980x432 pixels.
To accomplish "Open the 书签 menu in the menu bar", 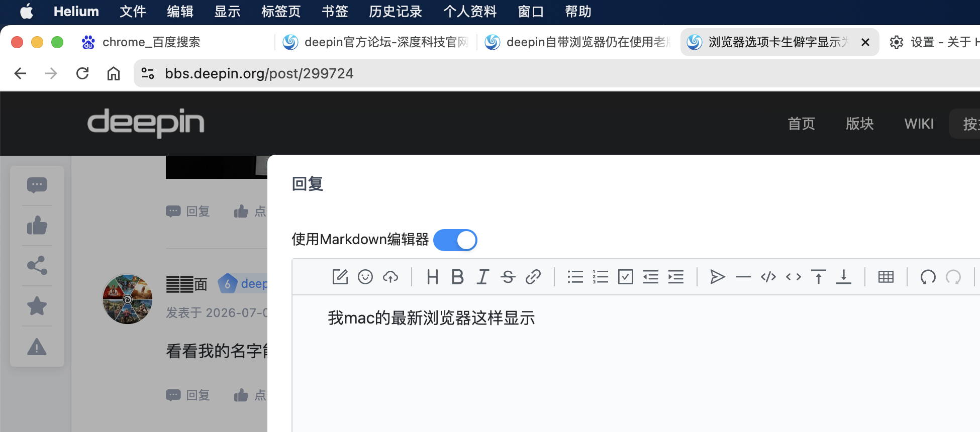I will [335, 12].
